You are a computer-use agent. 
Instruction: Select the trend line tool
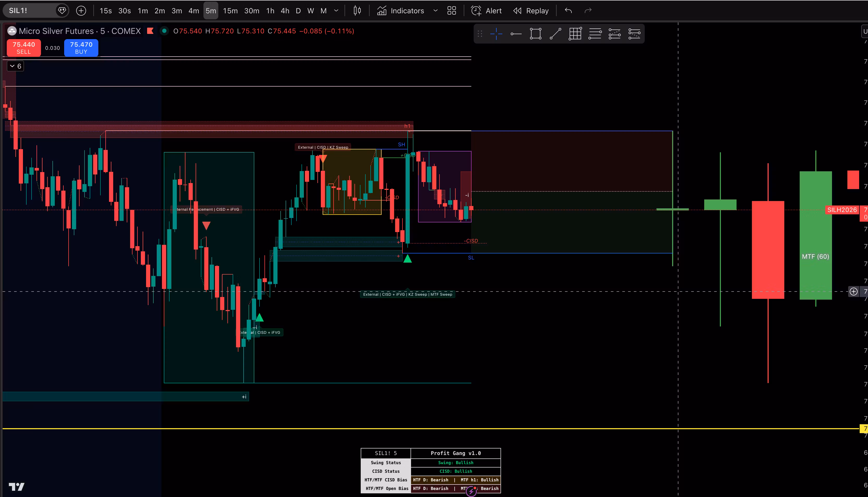555,34
